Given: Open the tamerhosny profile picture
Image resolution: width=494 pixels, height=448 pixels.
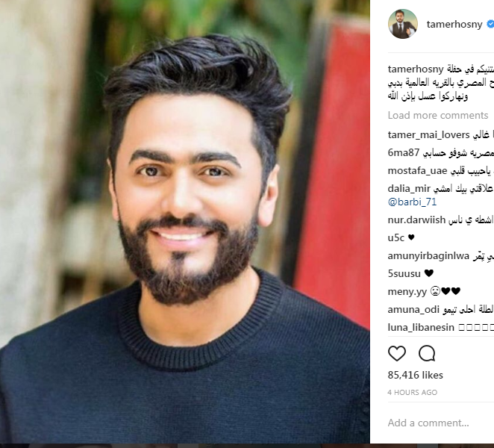Looking at the screenshot, I should 403,24.
